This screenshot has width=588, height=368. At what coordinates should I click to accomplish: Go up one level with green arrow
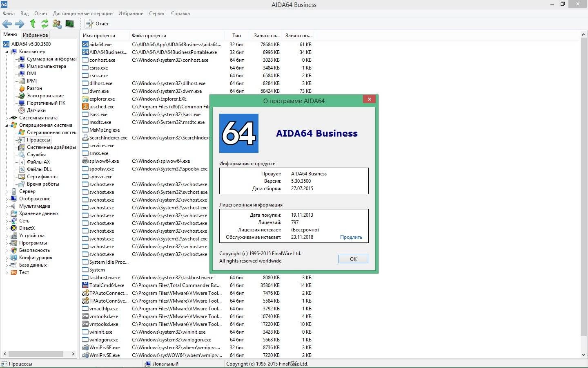pyautogui.click(x=33, y=24)
